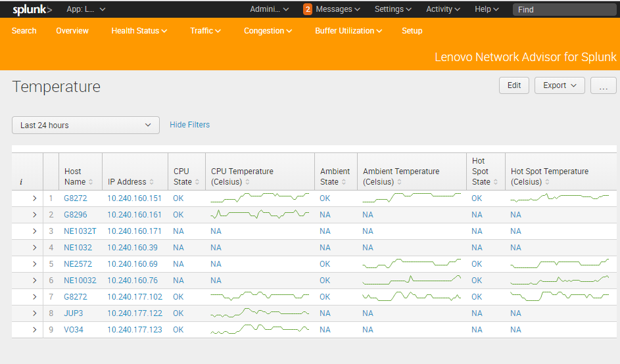Click the Hide Filters link
The height and width of the screenshot is (364, 620).
point(190,125)
